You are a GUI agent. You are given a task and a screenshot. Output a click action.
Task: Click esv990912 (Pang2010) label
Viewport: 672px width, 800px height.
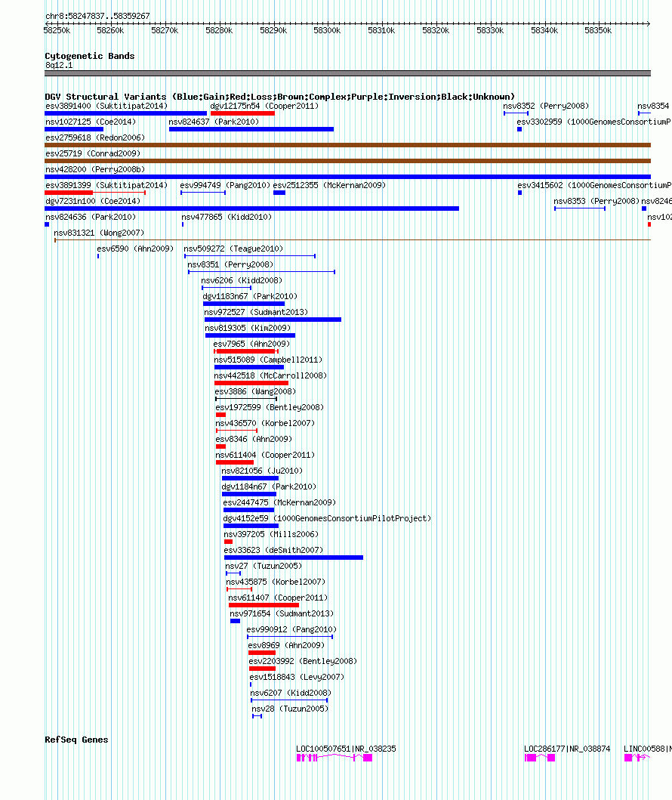pyautogui.click(x=291, y=629)
